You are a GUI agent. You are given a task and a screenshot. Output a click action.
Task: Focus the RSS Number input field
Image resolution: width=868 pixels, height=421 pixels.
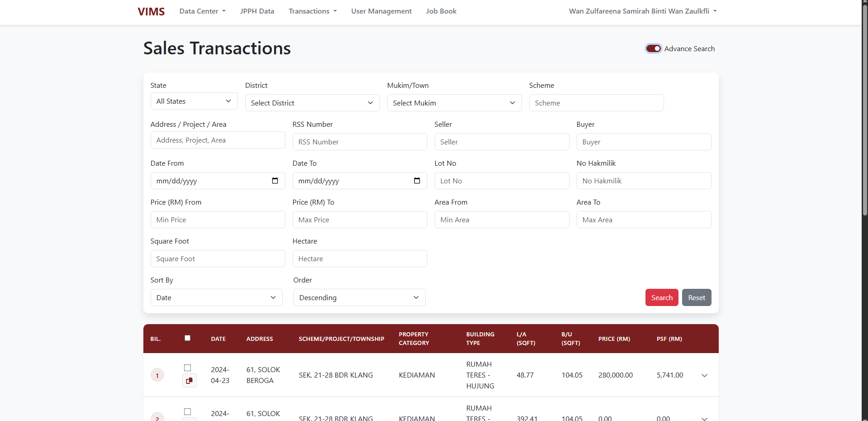click(360, 142)
